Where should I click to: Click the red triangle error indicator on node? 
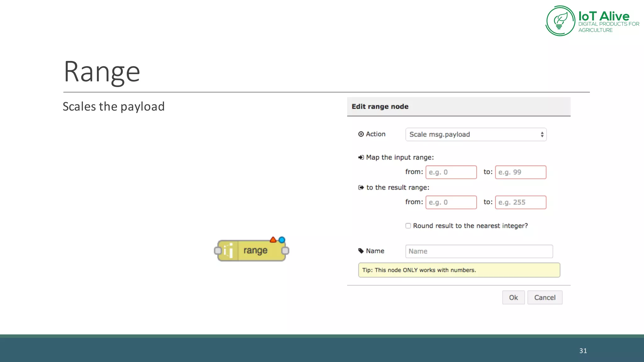(x=273, y=240)
